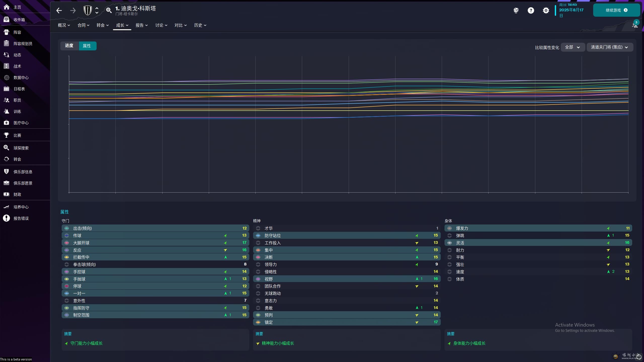Image resolution: width=644 pixels, height=362 pixels.
Task: Expand the 合同 contract menu
Action: click(84, 25)
